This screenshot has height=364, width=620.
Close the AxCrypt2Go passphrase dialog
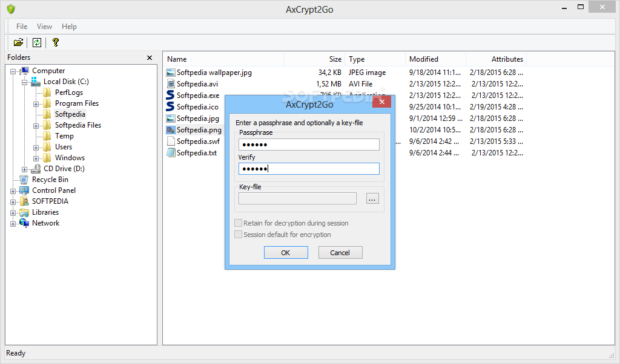pyautogui.click(x=381, y=102)
